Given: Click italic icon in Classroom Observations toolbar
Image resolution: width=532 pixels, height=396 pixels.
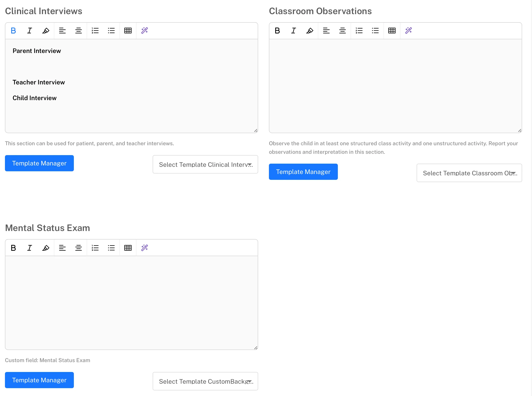Looking at the screenshot, I should 294,31.
